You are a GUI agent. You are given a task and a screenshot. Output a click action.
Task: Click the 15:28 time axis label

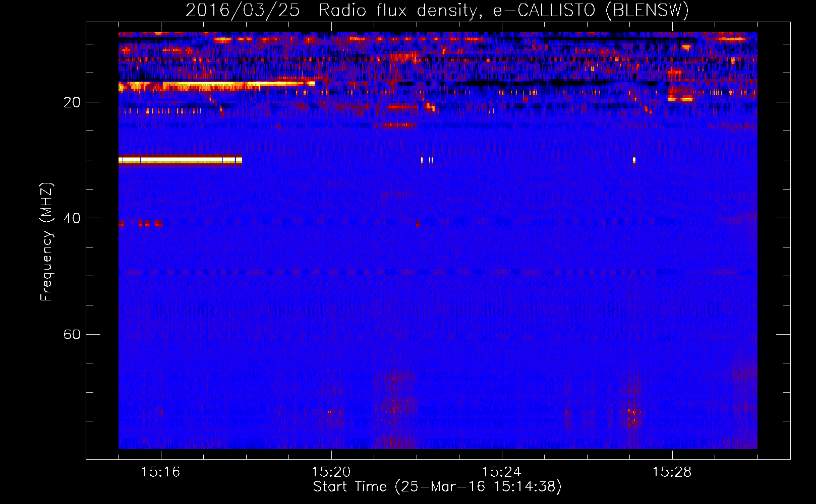[x=672, y=472]
